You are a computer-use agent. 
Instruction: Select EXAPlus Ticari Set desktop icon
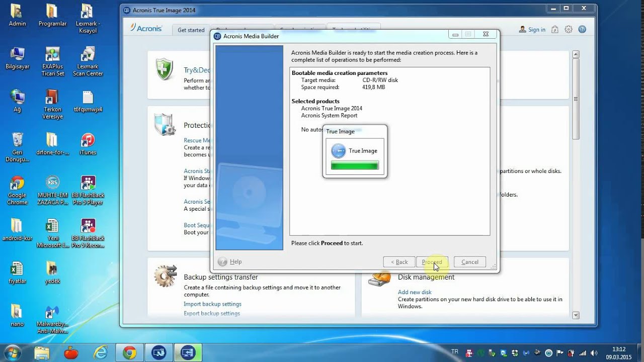tap(52, 61)
